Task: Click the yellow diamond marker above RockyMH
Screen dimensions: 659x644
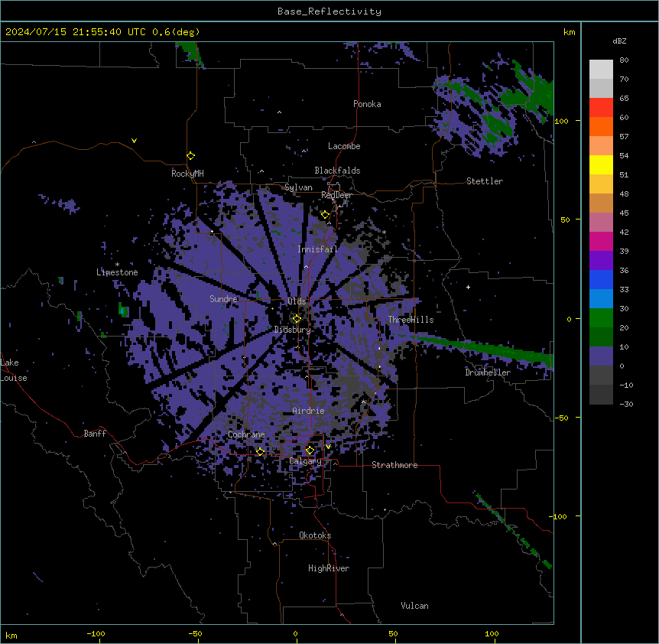Action: click(x=190, y=156)
